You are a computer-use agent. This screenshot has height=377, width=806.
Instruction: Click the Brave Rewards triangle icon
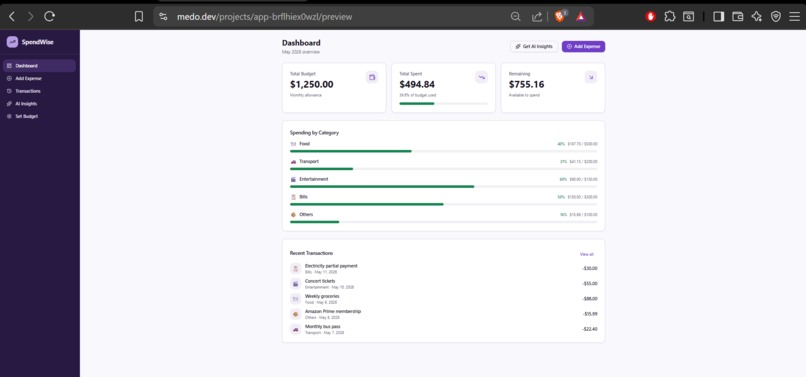click(x=580, y=16)
